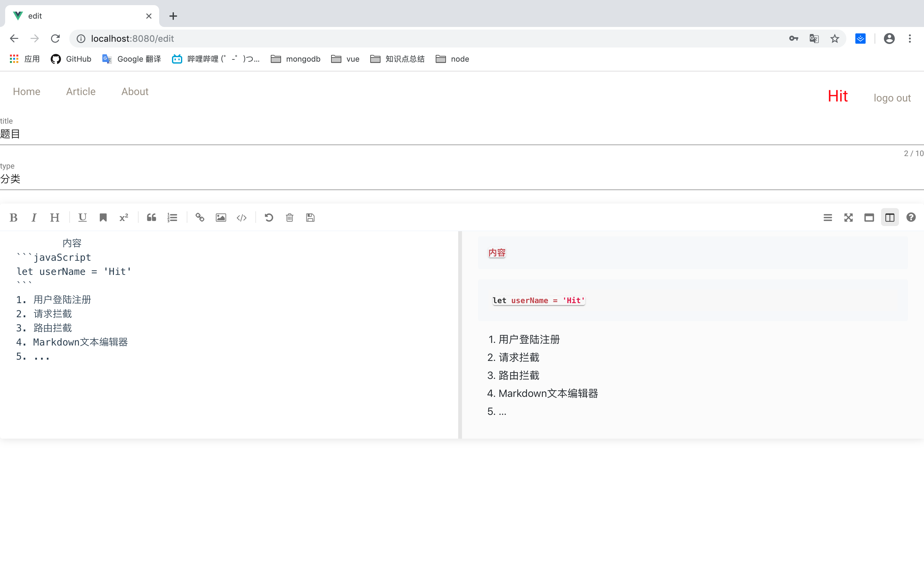Open the Article page

click(81, 92)
